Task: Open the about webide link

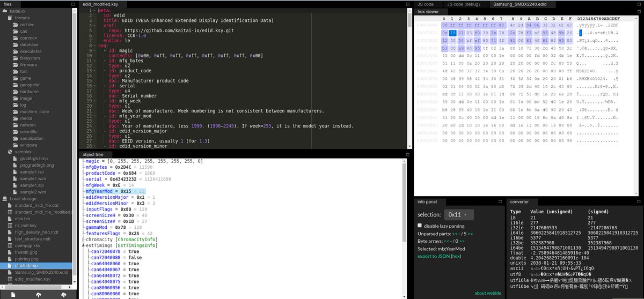Action: pyautogui.click(x=487, y=293)
